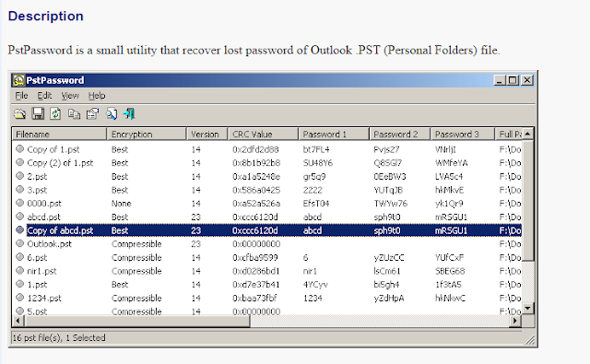The image size is (590, 364).
Task: Click the vertical scrollbar up arrow
Action: pos(528,134)
